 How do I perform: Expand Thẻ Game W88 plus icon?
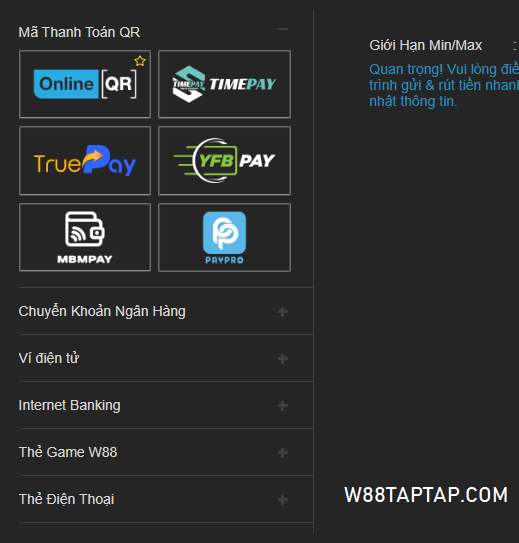[x=283, y=453]
